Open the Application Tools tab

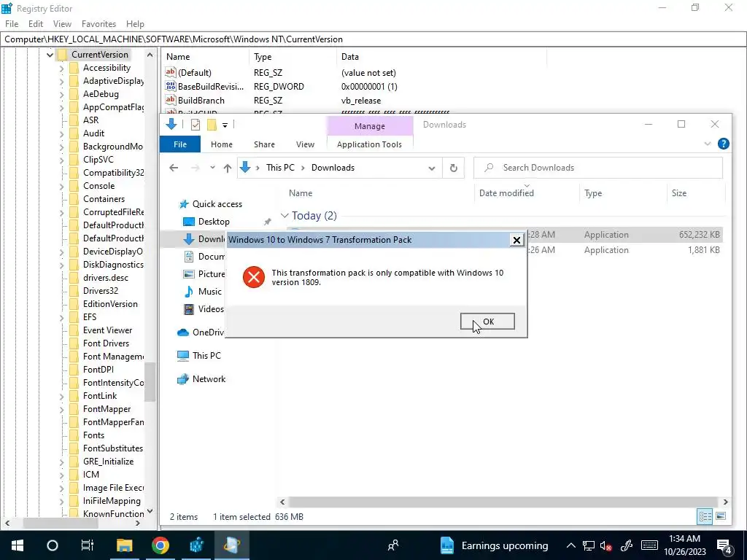pos(369,144)
